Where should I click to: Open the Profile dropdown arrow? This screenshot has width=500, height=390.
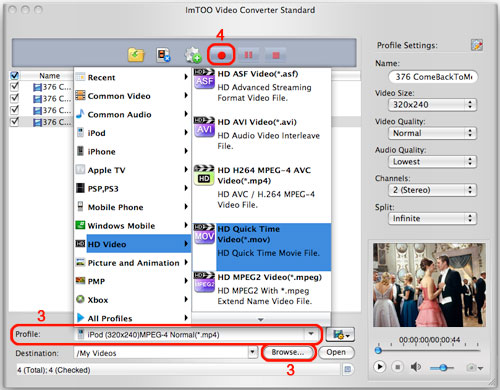click(311, 334)
